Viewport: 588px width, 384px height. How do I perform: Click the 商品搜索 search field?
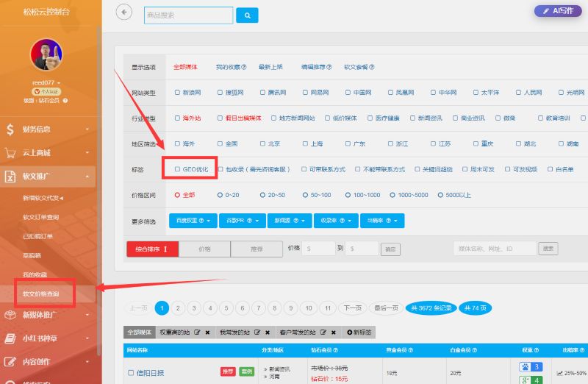pyautogui.click(x=188, y=15)
